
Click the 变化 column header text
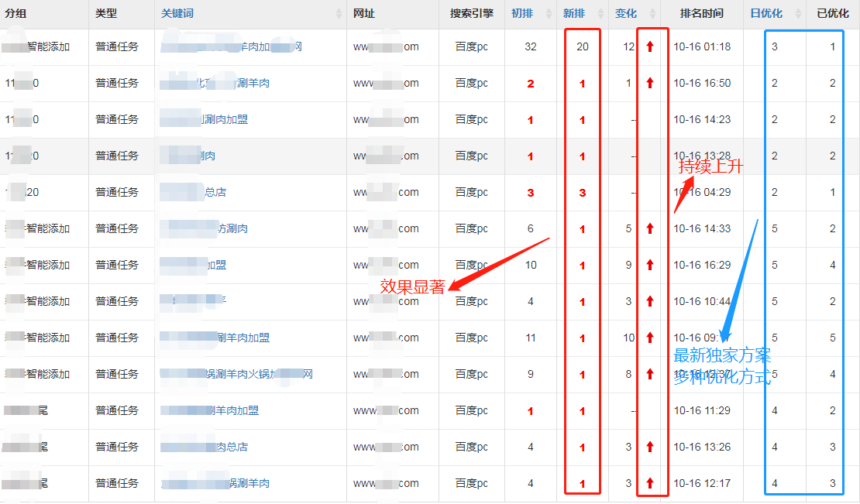coord(626,14)
